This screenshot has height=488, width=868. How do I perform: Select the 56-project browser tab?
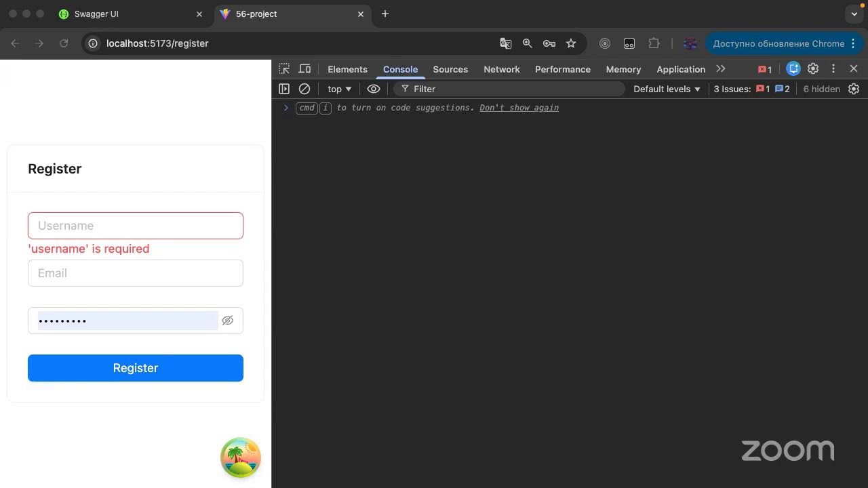click(292, 14)
